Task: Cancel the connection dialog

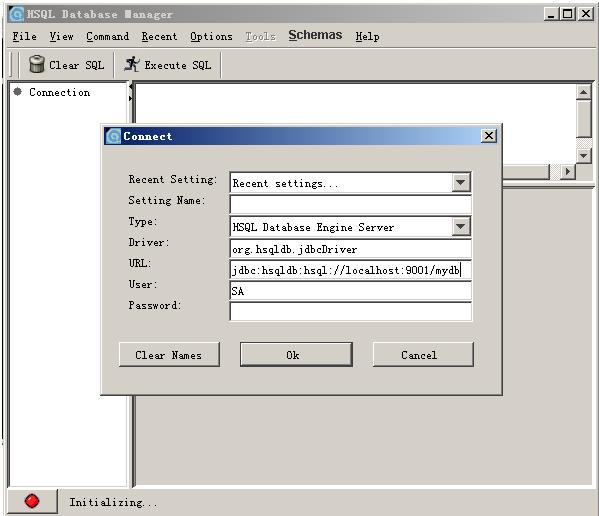Action: coord(423,354)
